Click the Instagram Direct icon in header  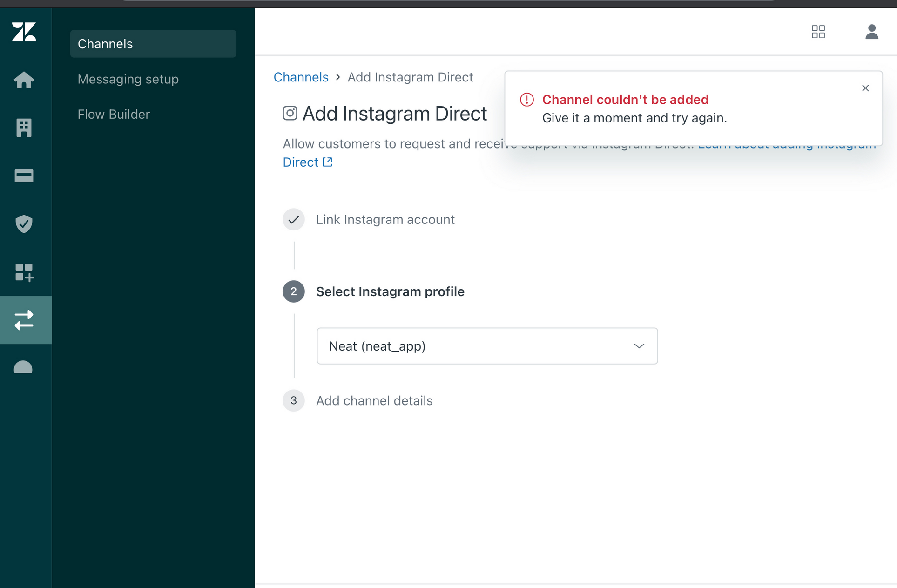(x=289, y=114)
